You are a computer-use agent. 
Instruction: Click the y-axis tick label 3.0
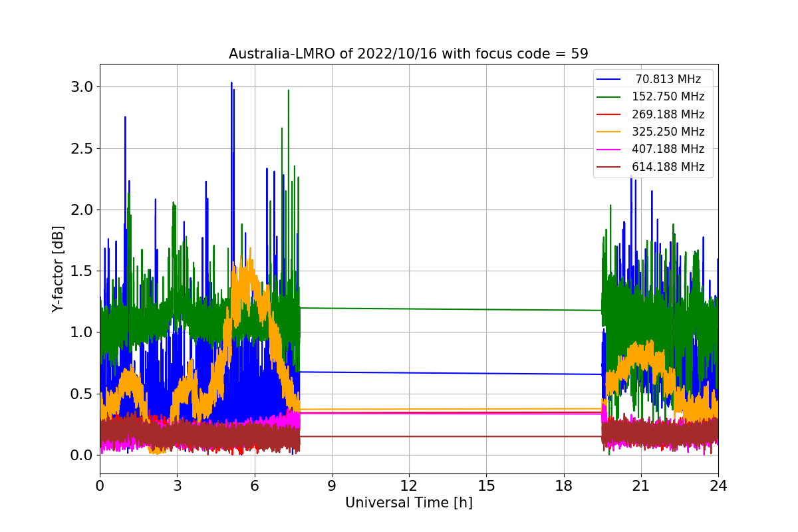pos(82,87)
